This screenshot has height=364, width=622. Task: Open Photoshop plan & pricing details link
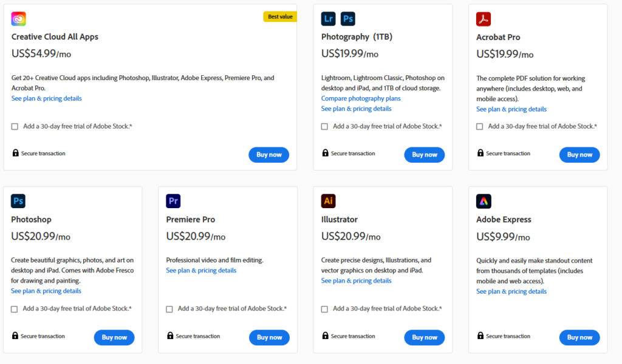tap(46, 291)
